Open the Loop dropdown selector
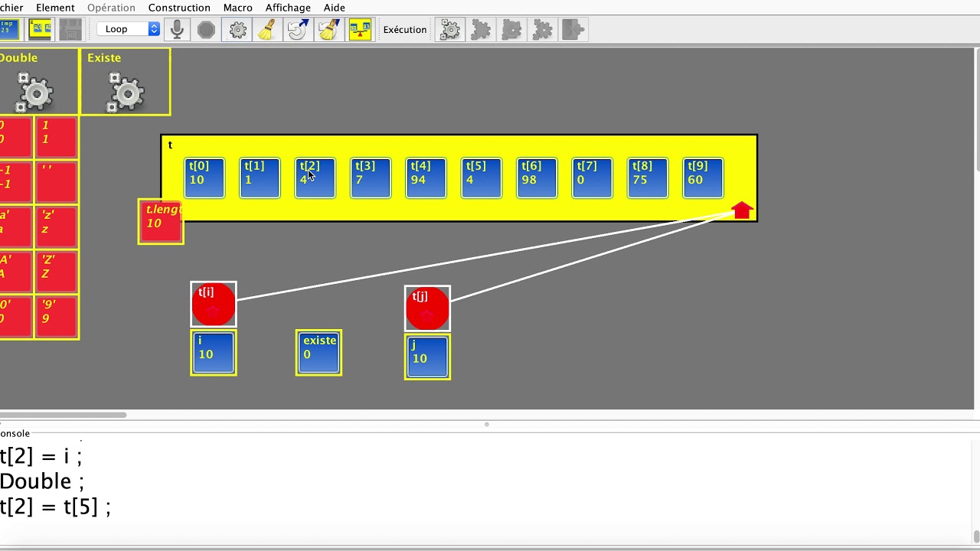Screen dimensions: 980x551 pos(128,29)
